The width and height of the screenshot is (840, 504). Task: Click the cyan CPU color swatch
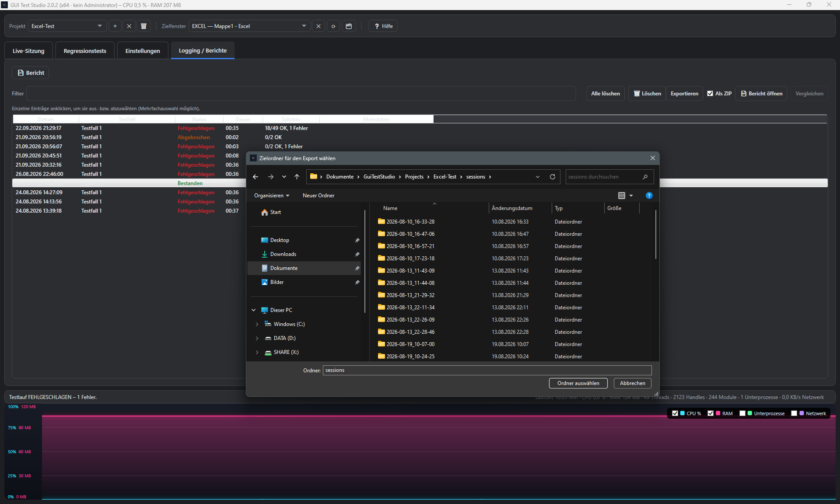coord(682,413)
